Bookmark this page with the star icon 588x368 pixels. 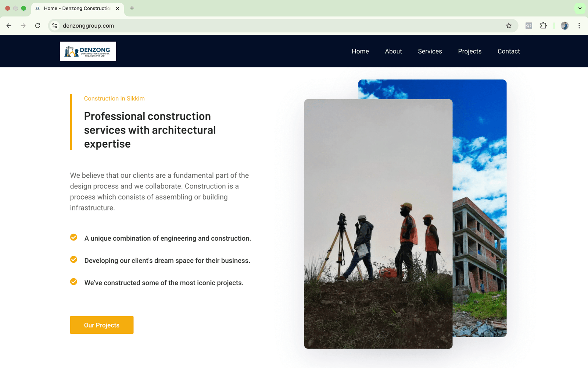(509, 26)
